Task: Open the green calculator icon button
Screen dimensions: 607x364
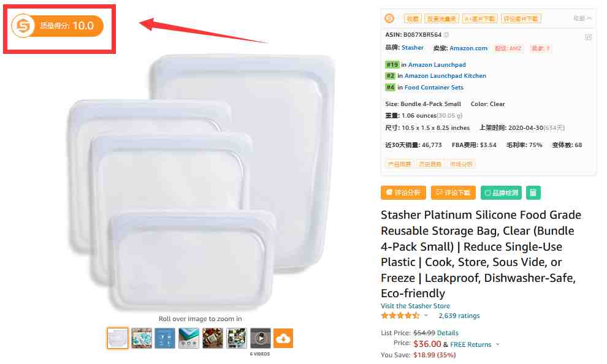Action: [x=533, y=192]
